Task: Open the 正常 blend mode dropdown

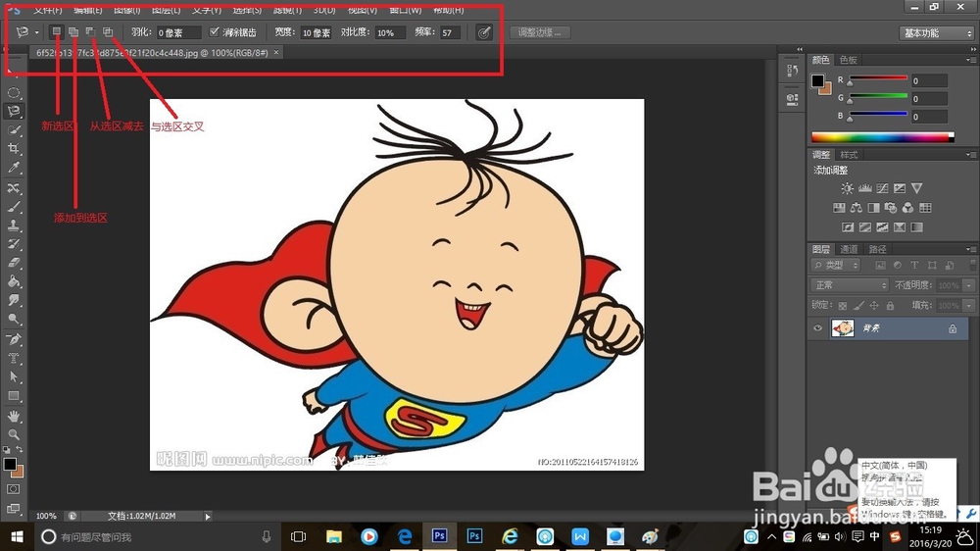Action: pos(850,285)
